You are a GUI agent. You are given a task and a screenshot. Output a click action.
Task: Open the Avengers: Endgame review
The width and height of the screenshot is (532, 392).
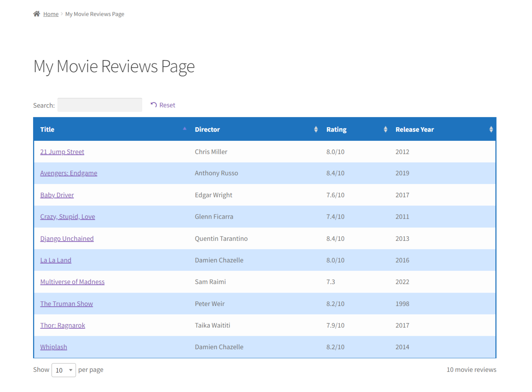coord(68,173)
